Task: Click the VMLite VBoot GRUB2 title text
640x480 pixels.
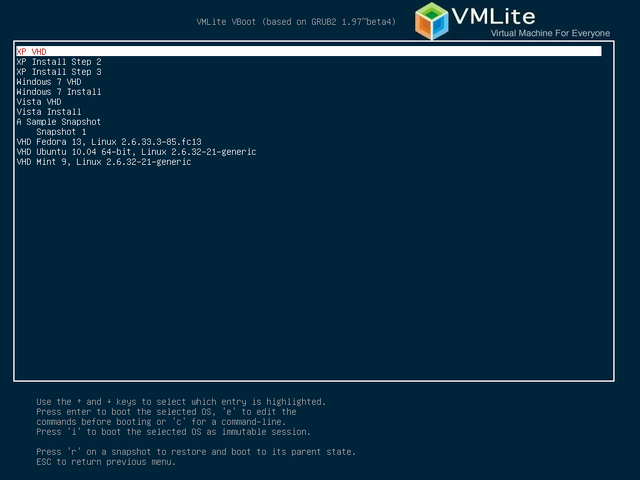Action: (x=296, y=22)
